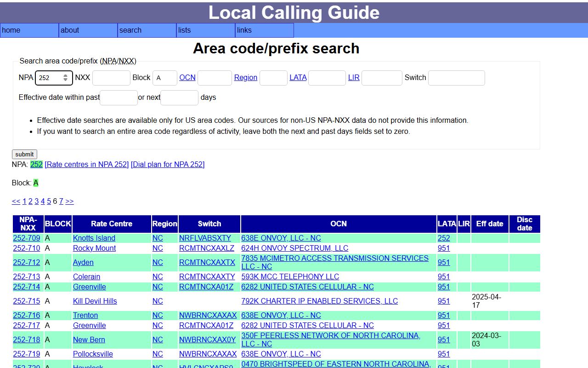The height and width of the screenshot is (368, 588).
Task: Click the Region label link in the form
Action: pos(246,78)
